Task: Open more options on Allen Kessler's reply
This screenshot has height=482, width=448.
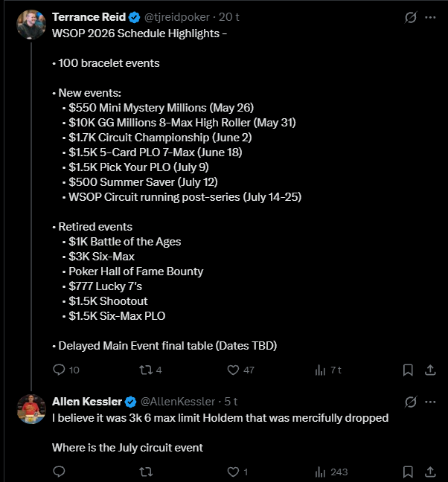Action: point(431,402)
